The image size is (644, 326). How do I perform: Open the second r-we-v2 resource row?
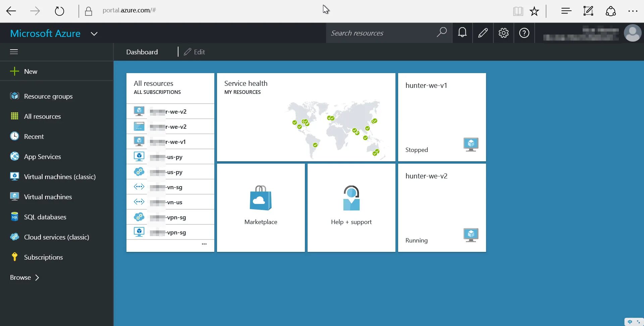pyautogui.click(x=170, y=126)
